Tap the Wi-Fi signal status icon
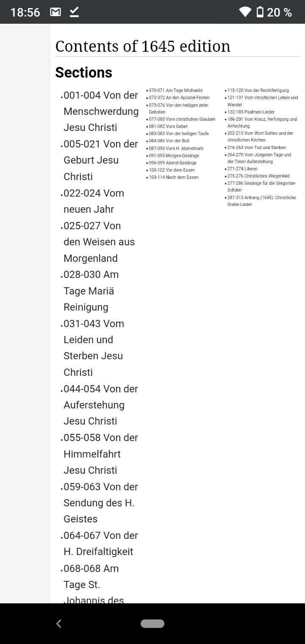Screen dimensions: 305x644 245,12
